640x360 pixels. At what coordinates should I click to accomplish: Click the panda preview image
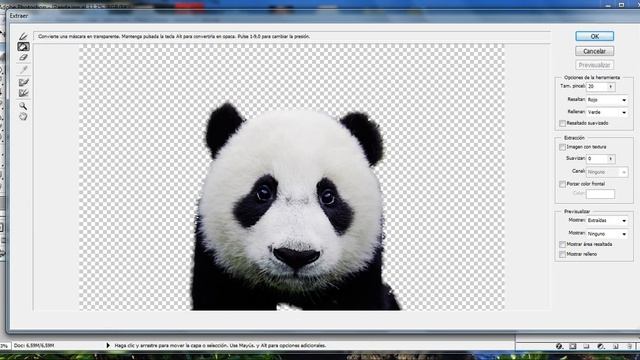click(291, 177)
